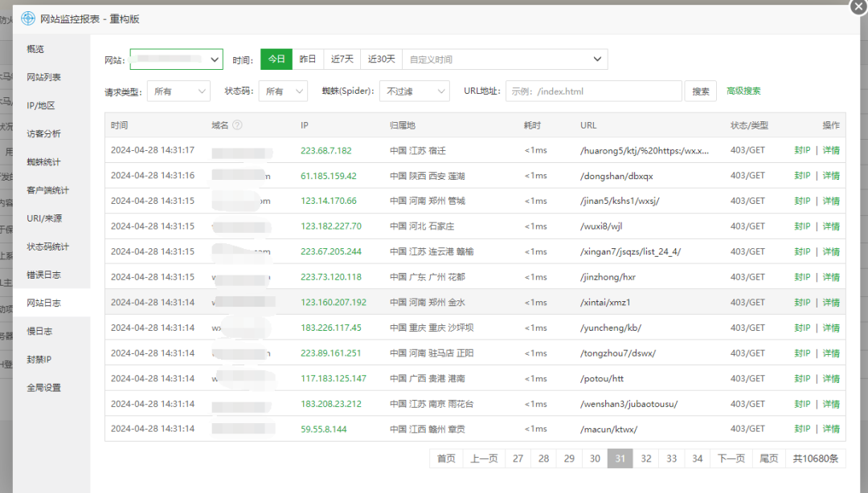Open the 蜘蛛(Spider) filter dropdown
Screen dimensions: 868x493
[x=414, y=92]
